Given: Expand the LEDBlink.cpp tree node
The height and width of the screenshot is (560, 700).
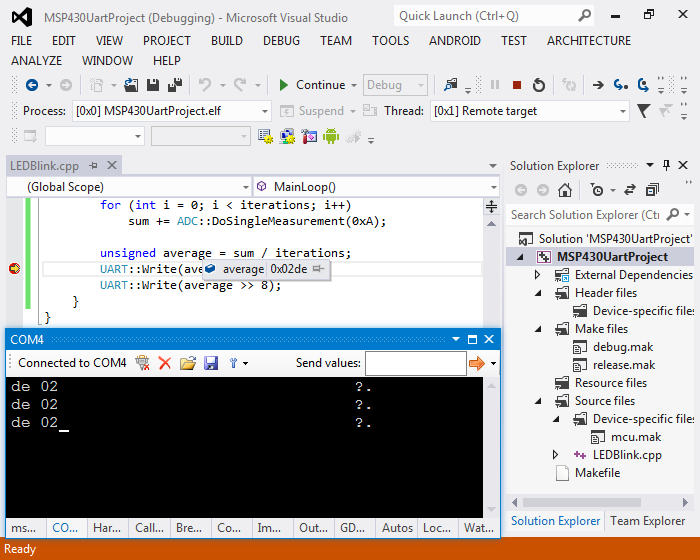Looking at the screenshot, I should click(x=555, y=455).
